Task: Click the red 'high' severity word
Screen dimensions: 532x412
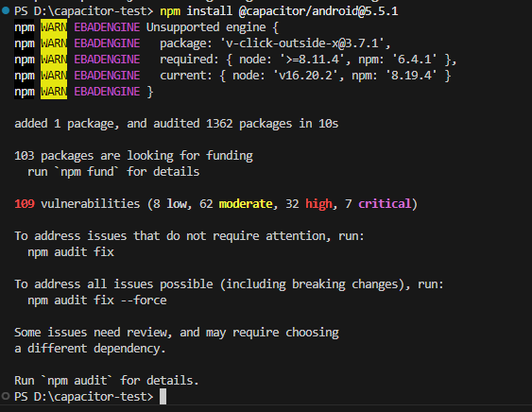Action: click(x=319, y=204)
